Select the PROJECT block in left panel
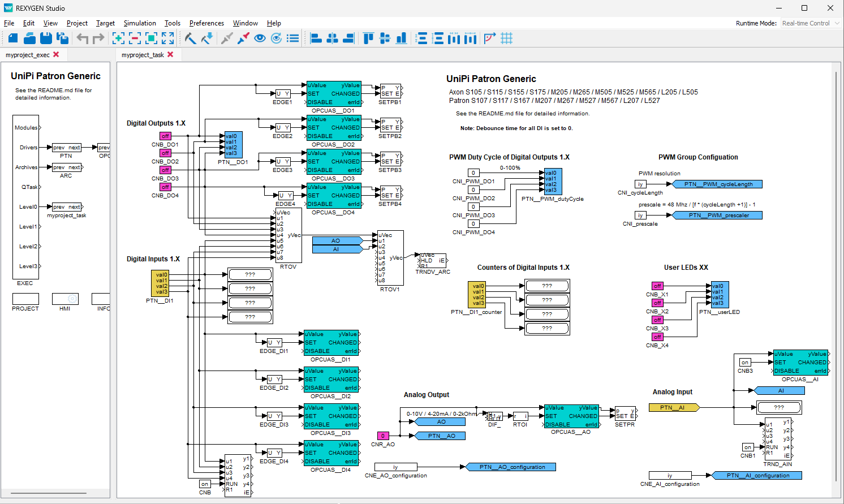The width and height of the screenshot is (844, 504). click(x=25, y=299)
